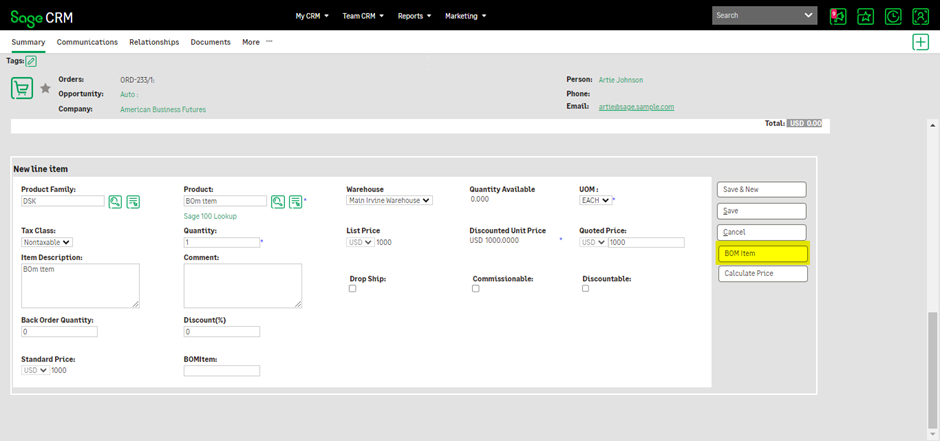The width and height of the screenshot is (940, 441).
Task: Mark order as favorite with gray star
Action: point(45,89)
